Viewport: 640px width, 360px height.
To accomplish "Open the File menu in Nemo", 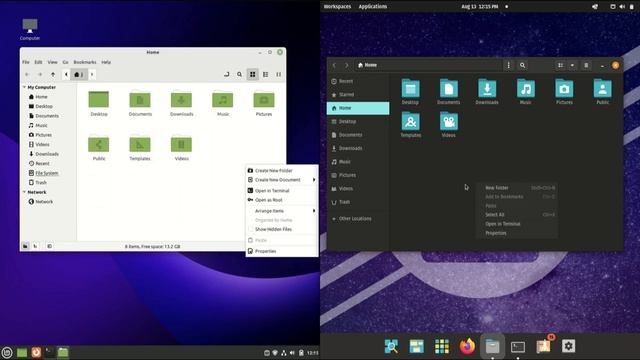I will point(26,62).
